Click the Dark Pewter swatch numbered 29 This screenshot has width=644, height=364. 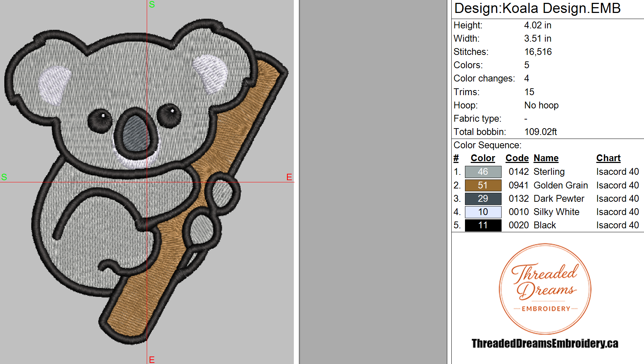click(483, 199)
